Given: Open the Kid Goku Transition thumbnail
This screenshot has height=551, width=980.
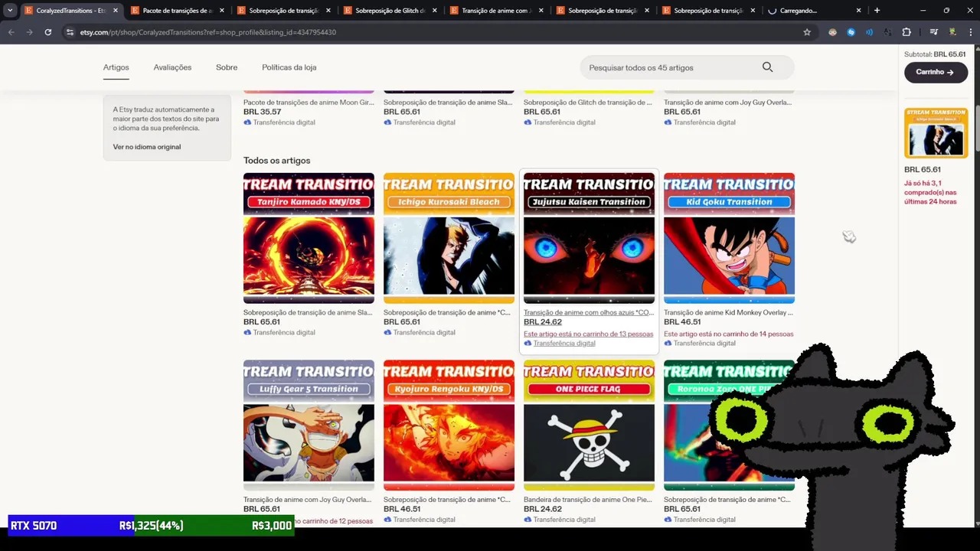Looking at the screenshot, I should (729, 238).
